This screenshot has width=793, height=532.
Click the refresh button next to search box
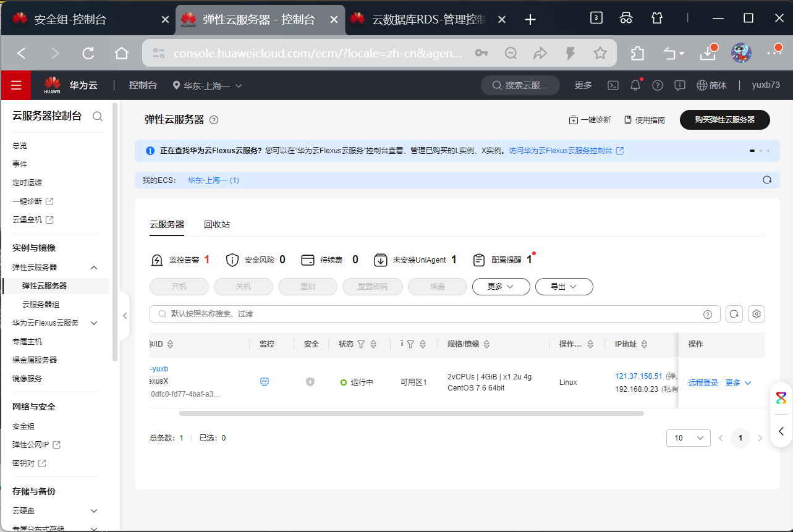point(734,314)
